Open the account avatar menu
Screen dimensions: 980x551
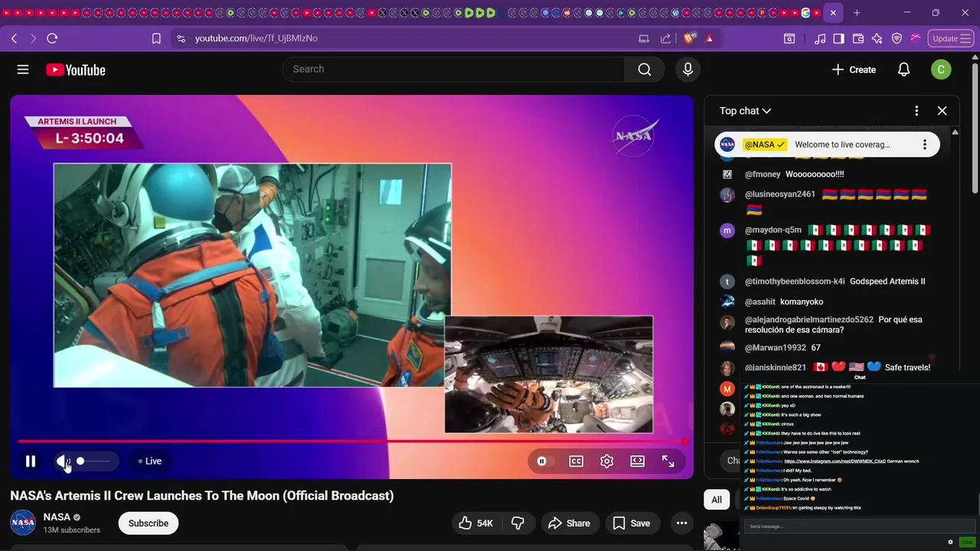[941, 70]
